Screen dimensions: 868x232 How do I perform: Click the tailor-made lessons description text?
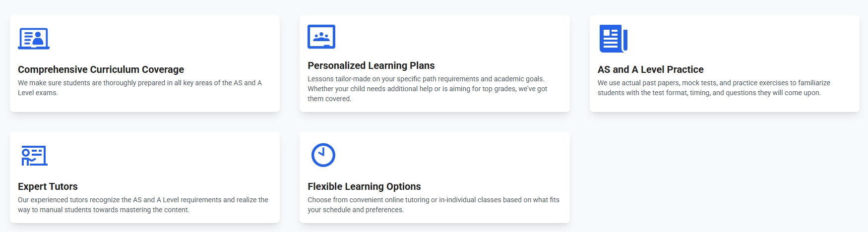click(x=427, y=89)
